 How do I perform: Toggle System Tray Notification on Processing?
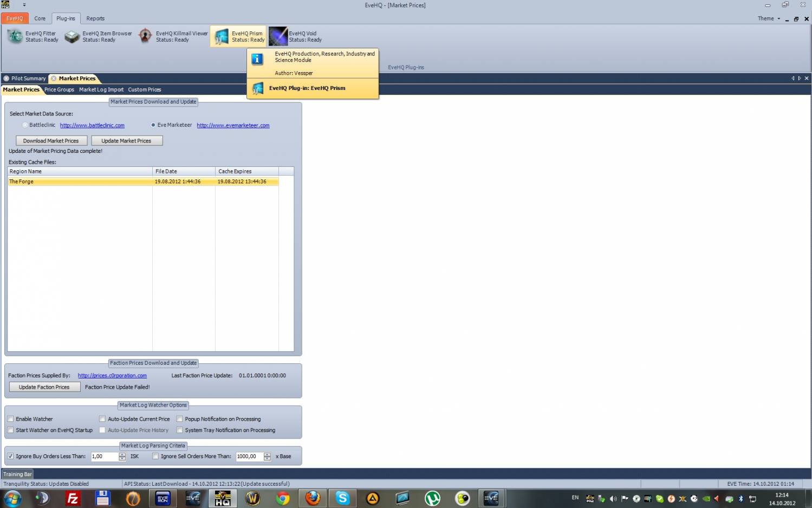tap(179, 430)
